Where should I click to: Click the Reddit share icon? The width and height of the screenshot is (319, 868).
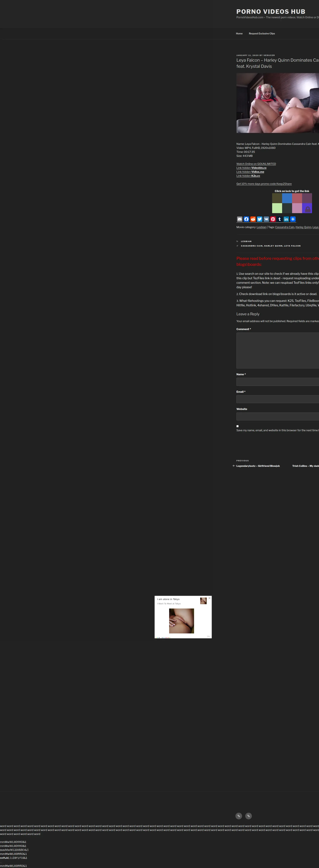pos(253,219)
